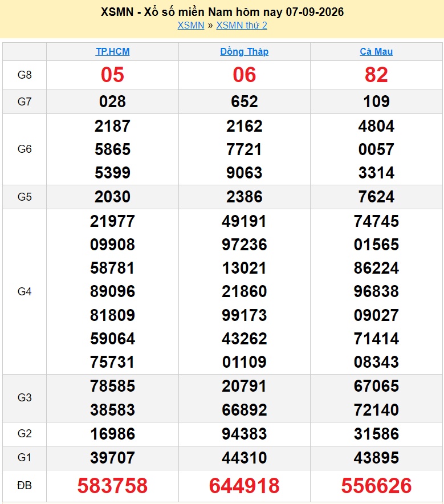
Task: Click G4 number 71414
Action: tap(376, 339)
